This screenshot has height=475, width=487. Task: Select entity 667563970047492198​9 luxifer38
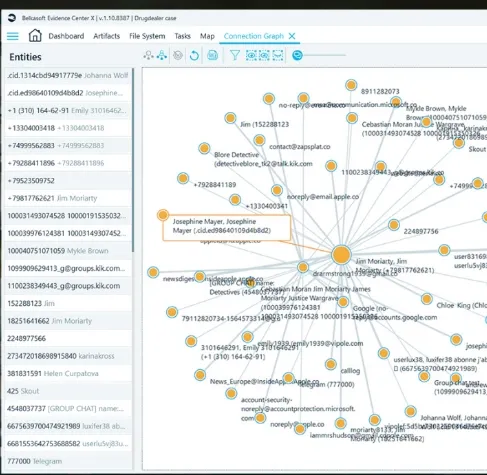(68, 426)
